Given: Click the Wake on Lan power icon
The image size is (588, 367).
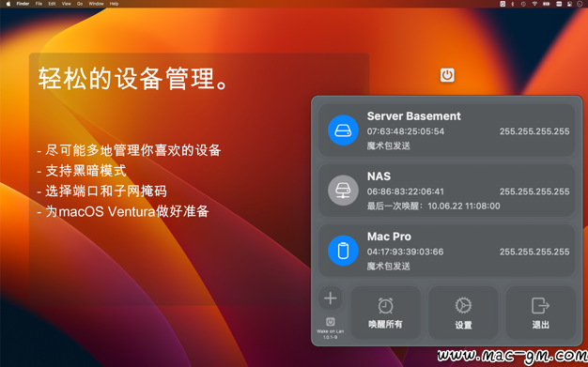Looking at the screenshot, I should tap(447, 75).
